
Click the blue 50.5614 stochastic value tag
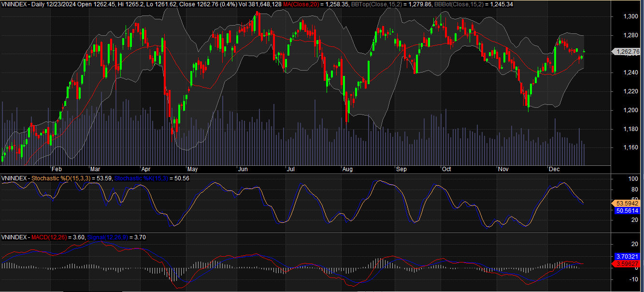pyautogui.click(x=628, y=211)
